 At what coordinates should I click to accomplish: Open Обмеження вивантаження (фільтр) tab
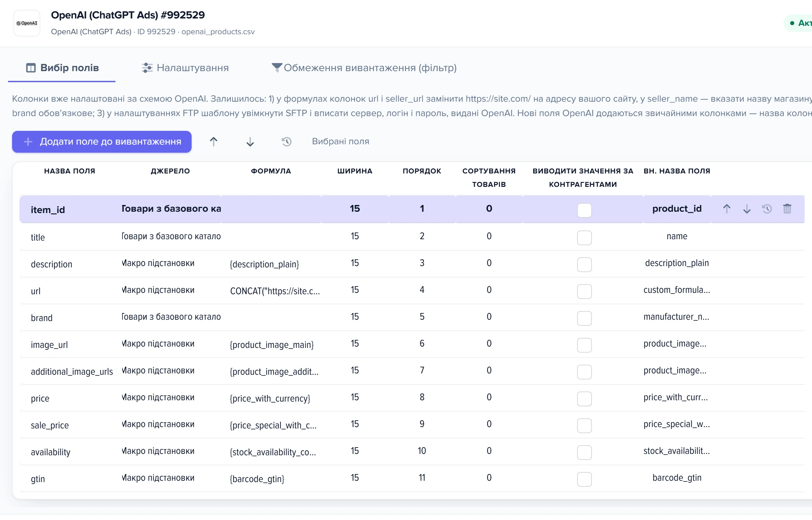click(x=364, y=68)
